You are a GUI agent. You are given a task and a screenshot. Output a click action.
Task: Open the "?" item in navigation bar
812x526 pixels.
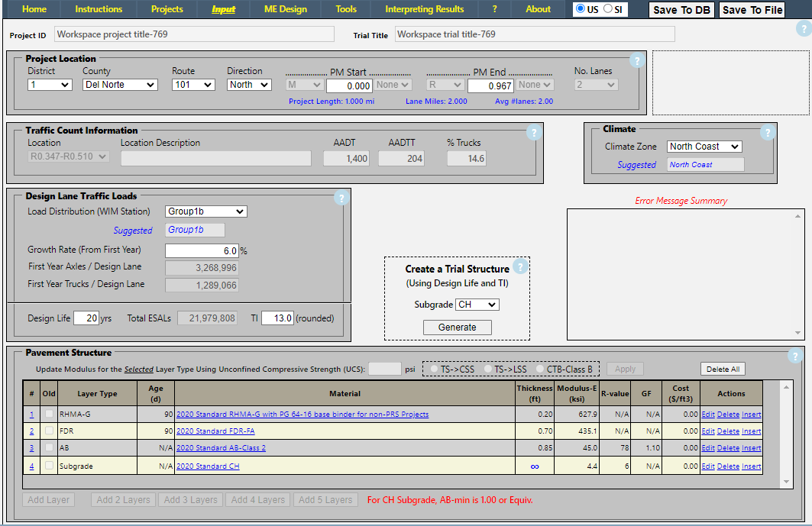tap(494, 9)
